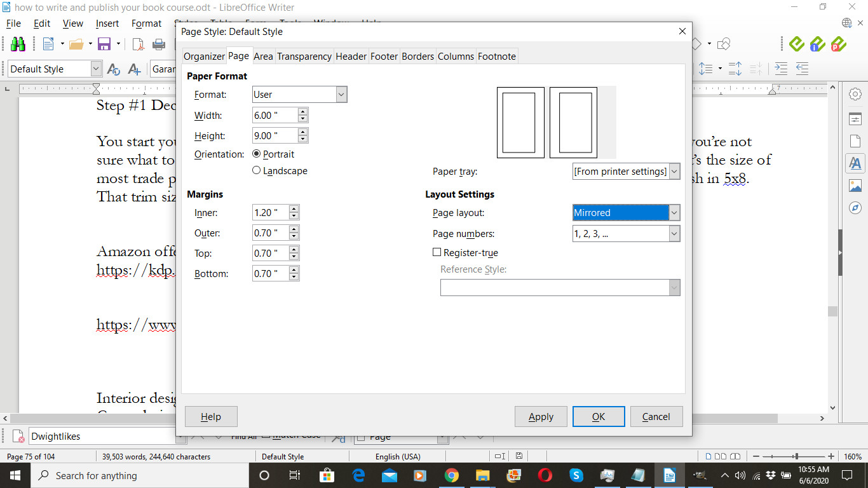Expand the paper Format dropdown
The width and height of the screenshot is (868, 488).
(x=341, y=95)
